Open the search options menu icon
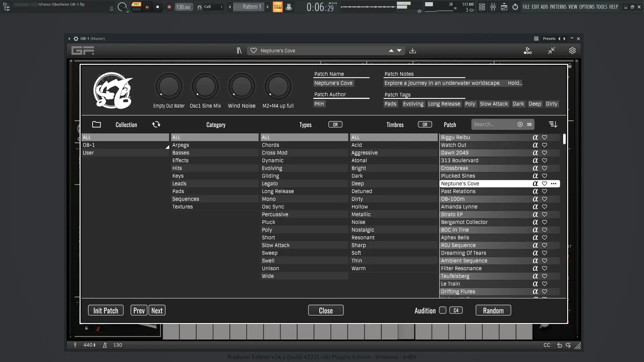This screenshot has height=362, width=644. tap(529, 124)
